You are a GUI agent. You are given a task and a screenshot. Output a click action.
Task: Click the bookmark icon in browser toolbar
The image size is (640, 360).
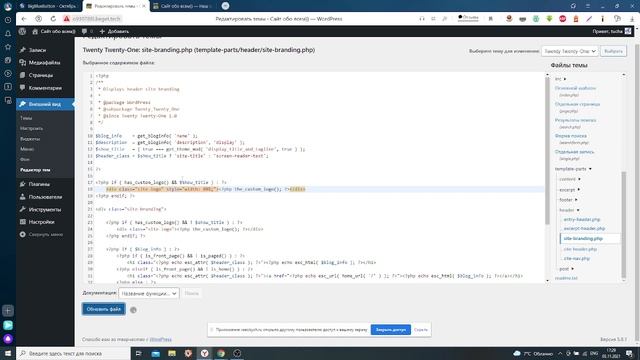pos(490,19)
